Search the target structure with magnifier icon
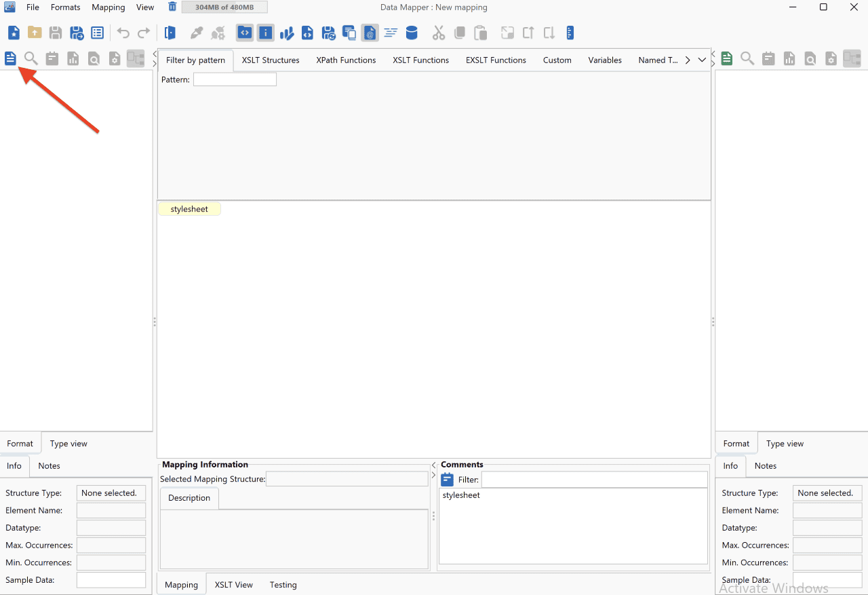Viewport: 868px width, 595px height. [747, 58]
